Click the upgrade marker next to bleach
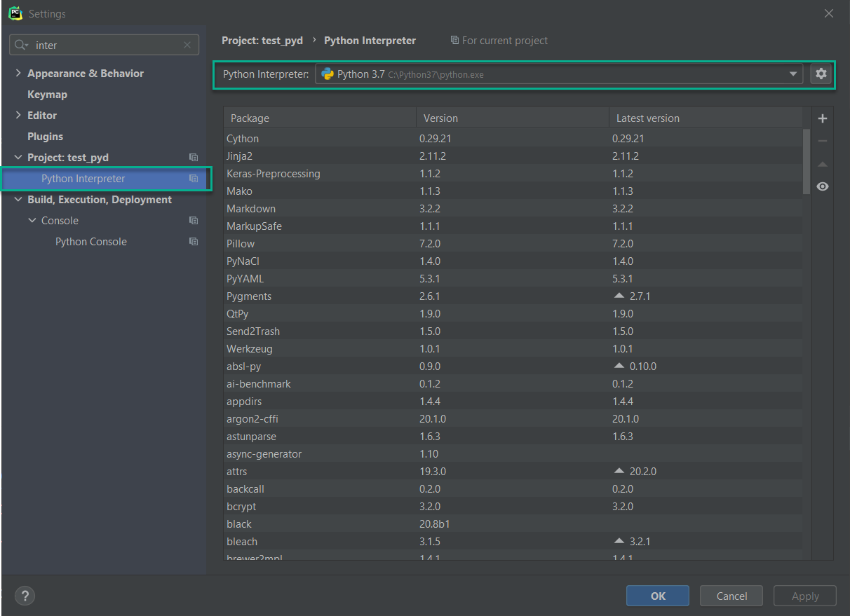This screenshot has width=850, height=616. 619,541
